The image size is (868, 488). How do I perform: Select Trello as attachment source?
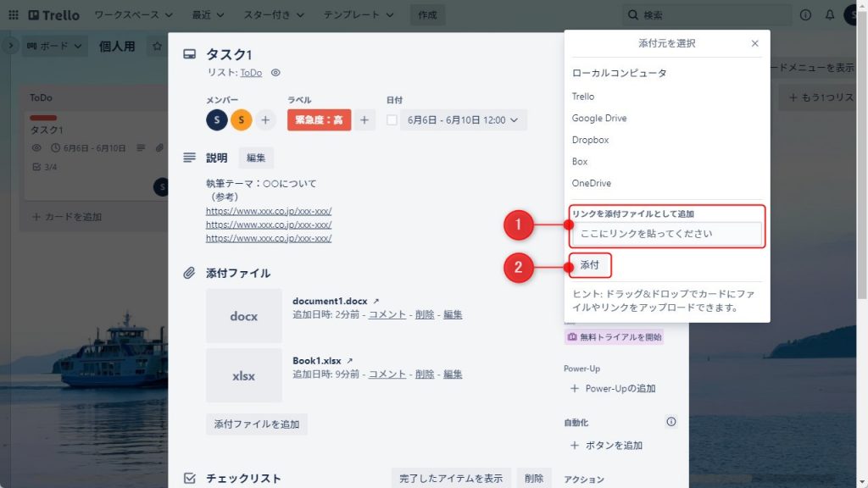(583, 97)
